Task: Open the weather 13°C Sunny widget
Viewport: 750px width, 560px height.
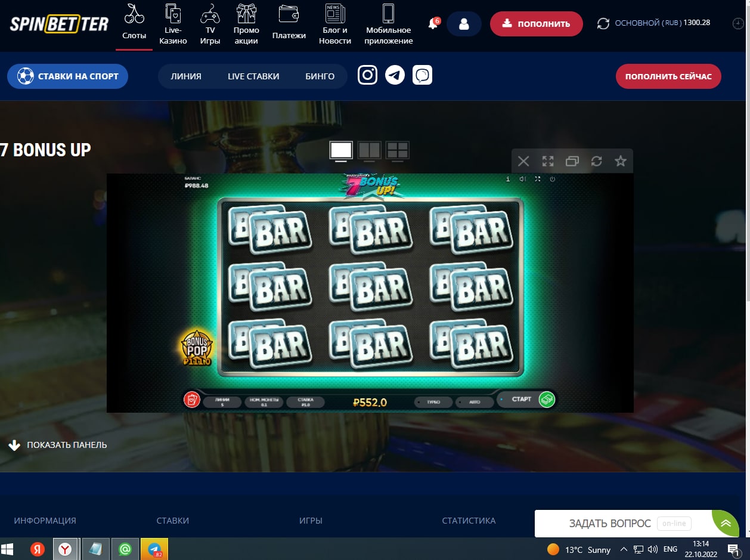Action: tap(579, 549)
